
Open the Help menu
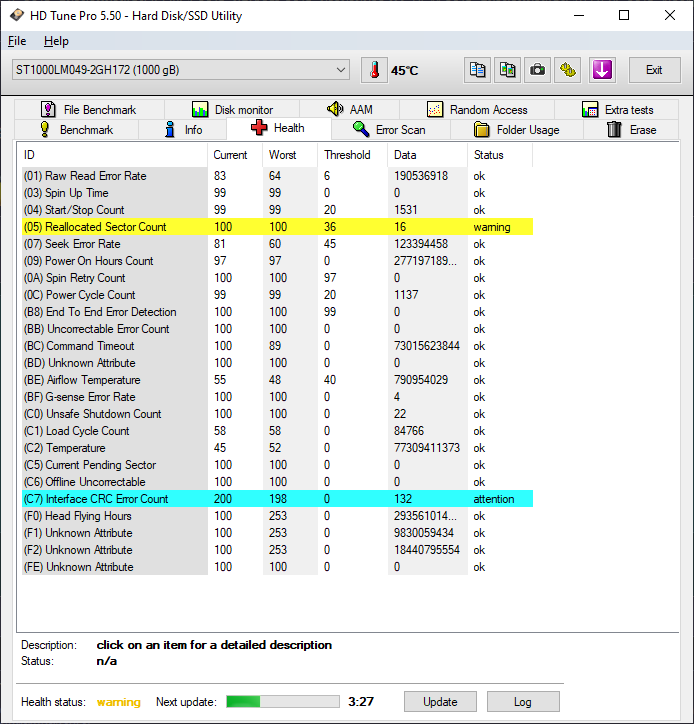pos(56,41)
